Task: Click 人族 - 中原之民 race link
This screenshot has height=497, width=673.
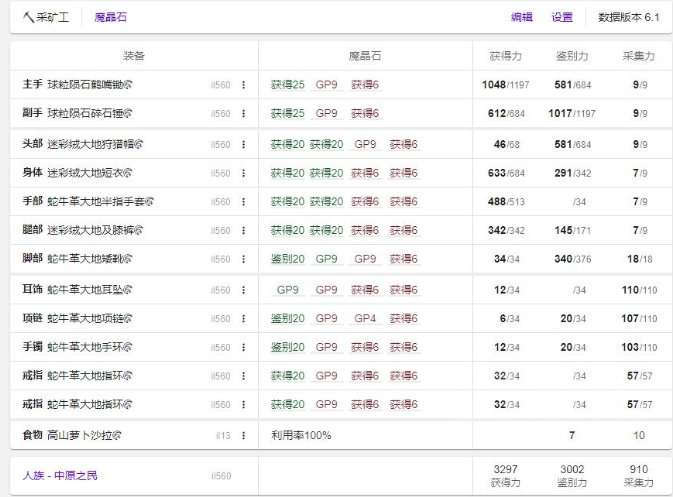Action: tap(60, 476)
